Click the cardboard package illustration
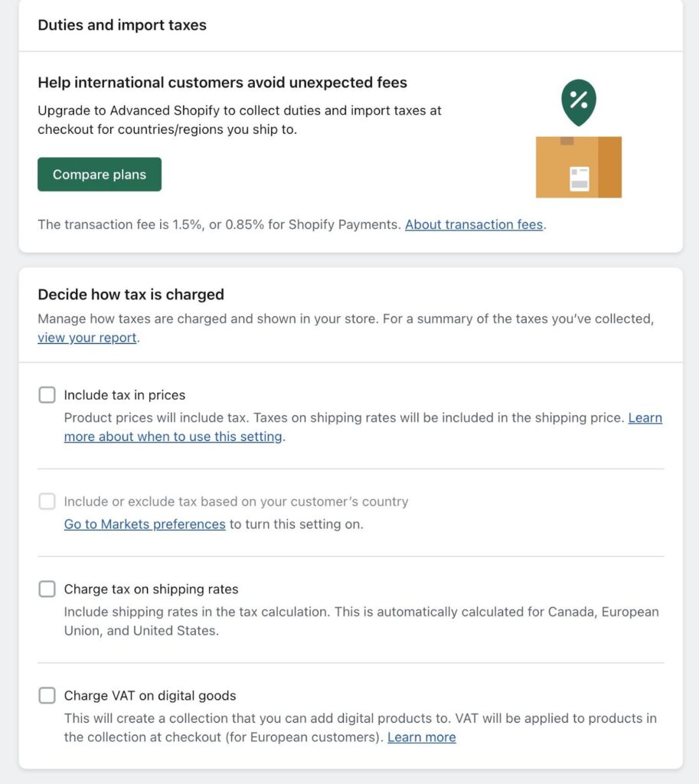699x784 pixels. click(x=578, y=166)
